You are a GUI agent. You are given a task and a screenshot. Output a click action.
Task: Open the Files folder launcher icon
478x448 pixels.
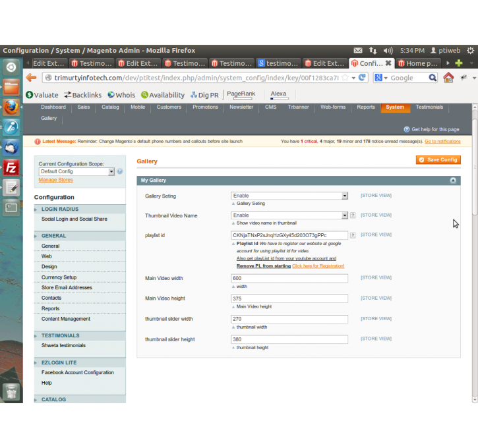(11, 87)
